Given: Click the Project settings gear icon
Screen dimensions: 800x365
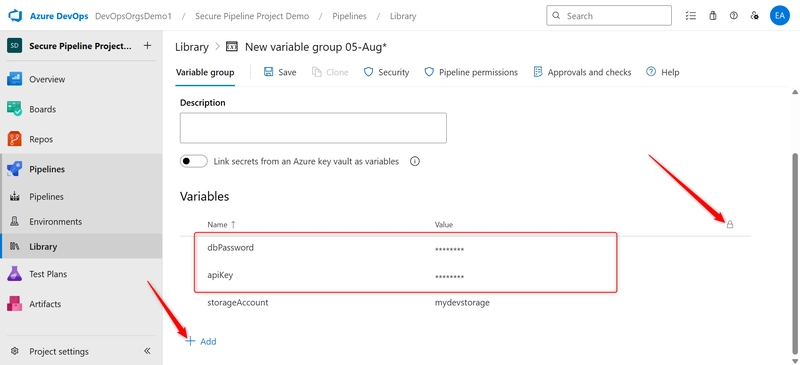Looking at the screenshot, I should pos(15,351).
